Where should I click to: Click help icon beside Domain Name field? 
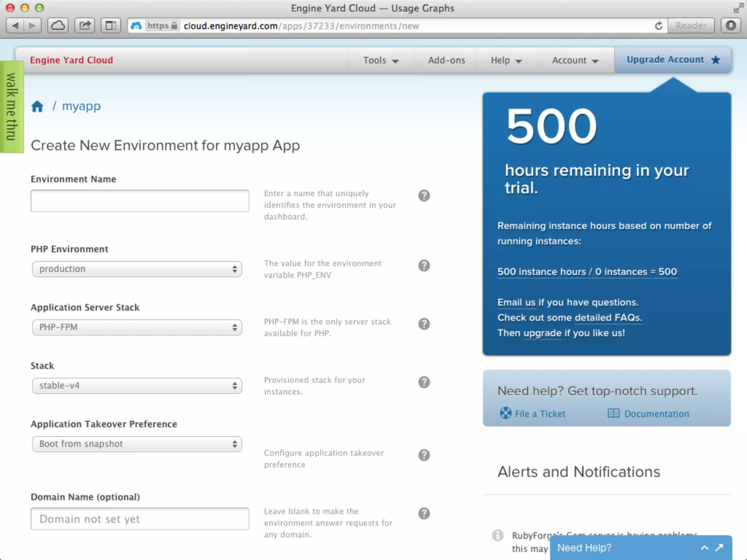[x=424, y=513]
